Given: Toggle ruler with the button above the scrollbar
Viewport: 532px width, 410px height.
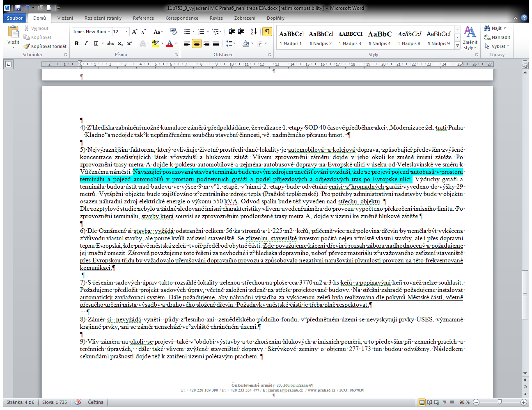Looking at the screenshot, I should 525,65.
